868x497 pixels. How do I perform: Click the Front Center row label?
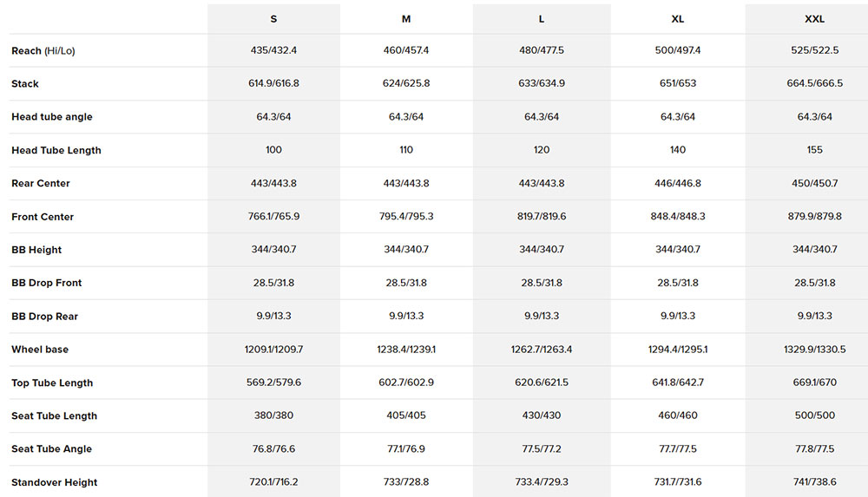point(43,217)
